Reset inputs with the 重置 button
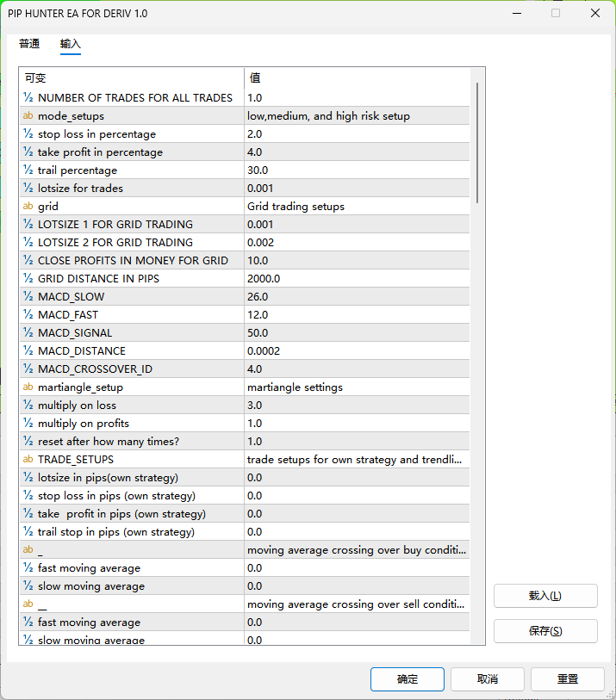Screen dimensions: 616x700 pos(568,679)
